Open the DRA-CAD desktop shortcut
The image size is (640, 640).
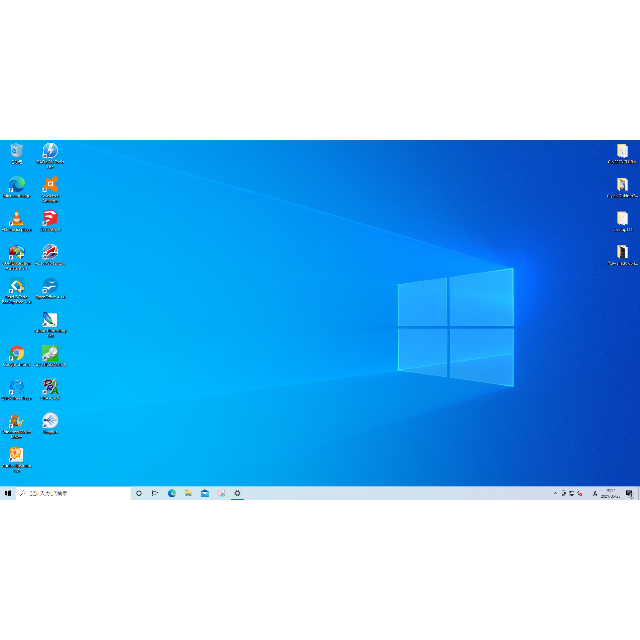tap(50, 390)
